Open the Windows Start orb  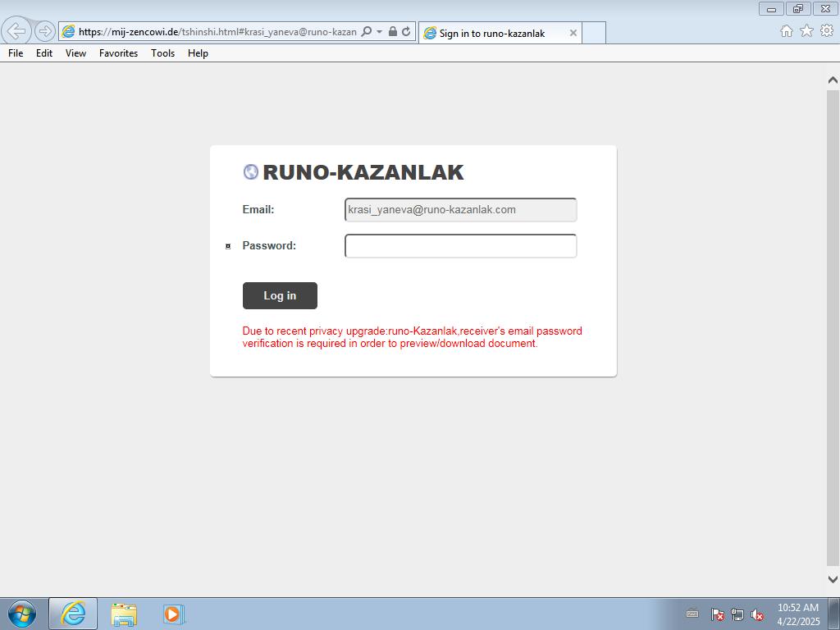coord(22,614)
